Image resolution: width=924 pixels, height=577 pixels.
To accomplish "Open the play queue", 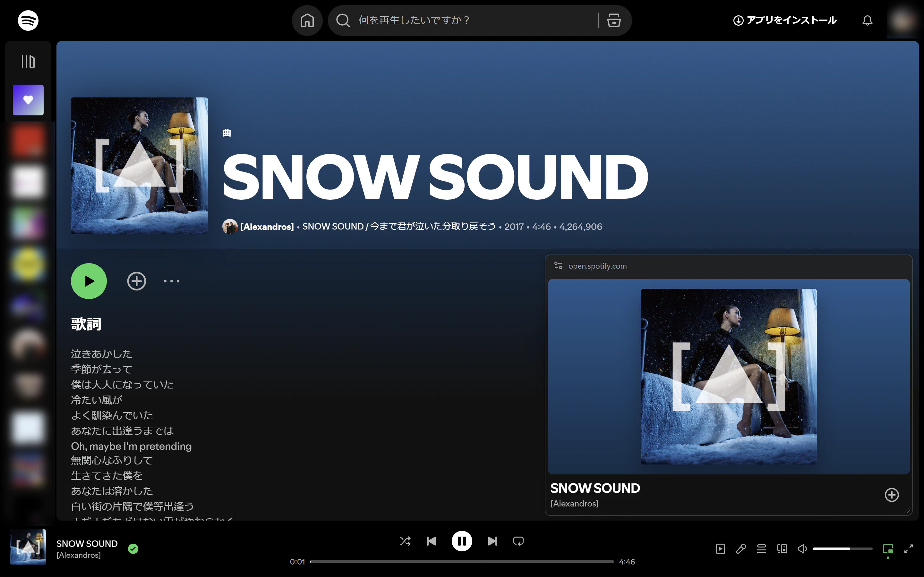I will click(x=761, y=548).
